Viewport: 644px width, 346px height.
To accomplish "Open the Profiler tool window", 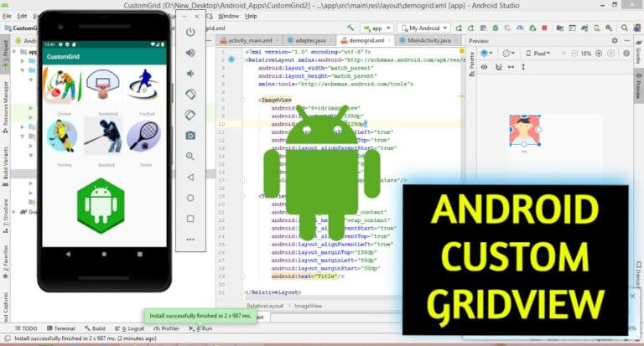I will click(x=166, y=328).
